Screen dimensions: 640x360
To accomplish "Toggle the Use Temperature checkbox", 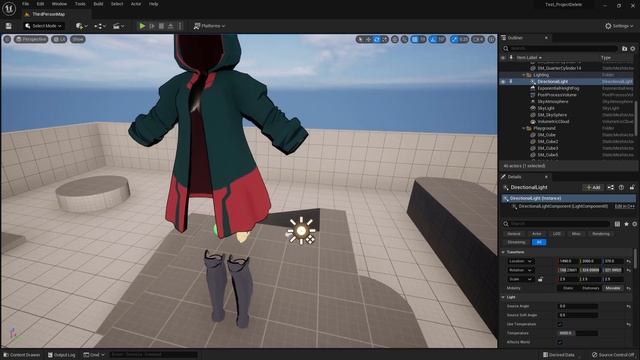I will tap(560, 324).
